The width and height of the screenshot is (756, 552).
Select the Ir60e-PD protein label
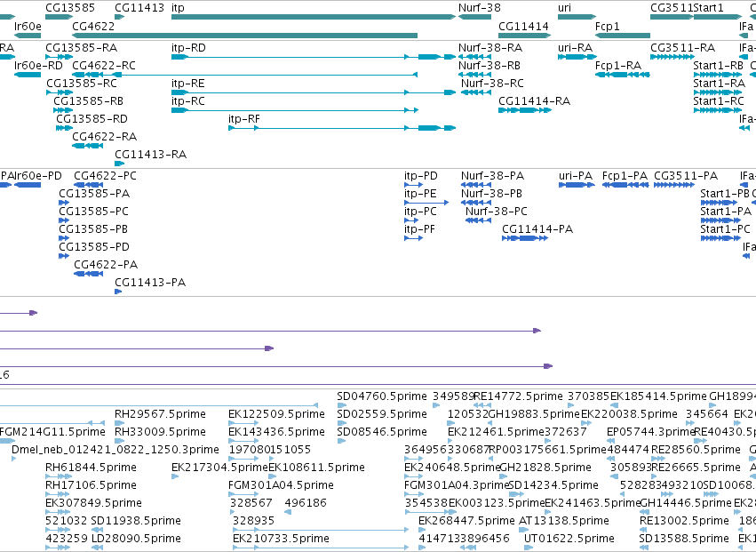click(x=38, y=176)
